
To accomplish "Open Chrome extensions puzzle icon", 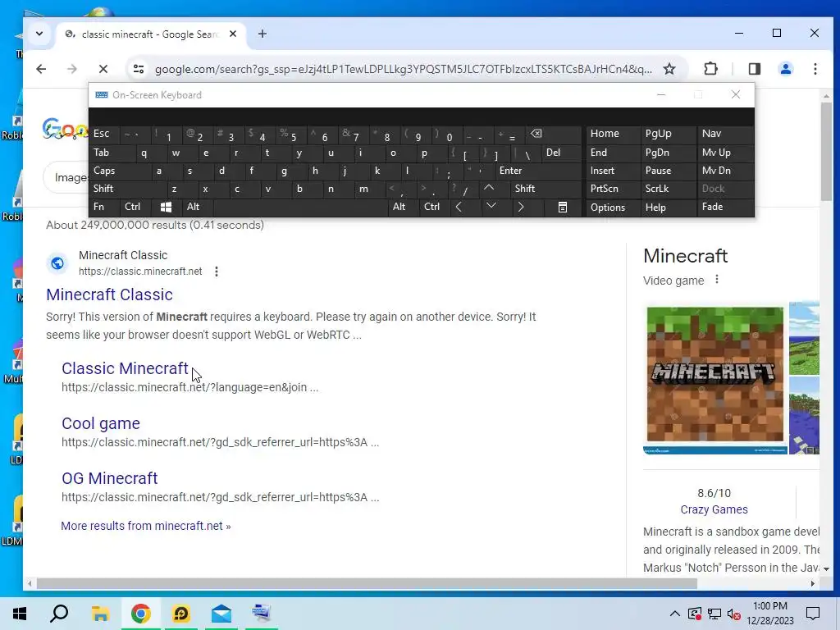I will (x=710, y=69).
